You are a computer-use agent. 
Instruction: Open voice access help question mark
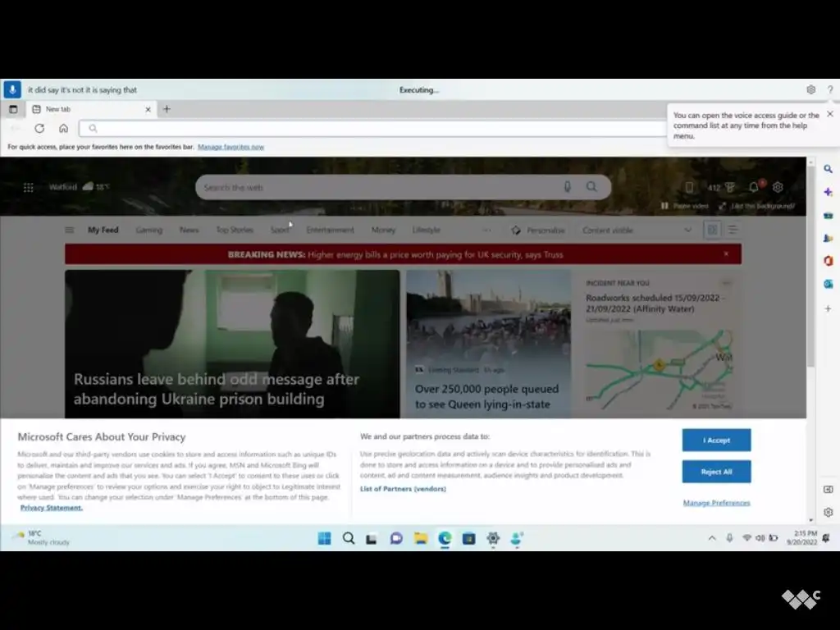(x=830, y=89)
